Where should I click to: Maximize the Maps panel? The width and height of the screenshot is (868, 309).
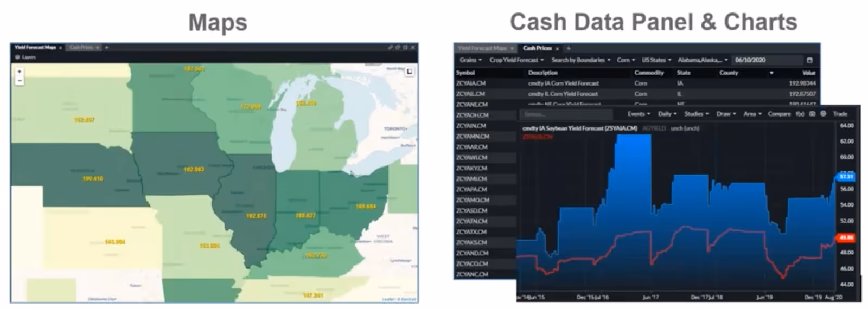click(x=405, y=48)
